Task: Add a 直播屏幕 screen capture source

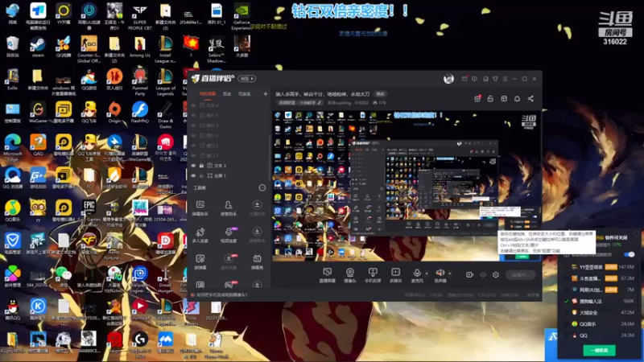Action: coord(328,275)
